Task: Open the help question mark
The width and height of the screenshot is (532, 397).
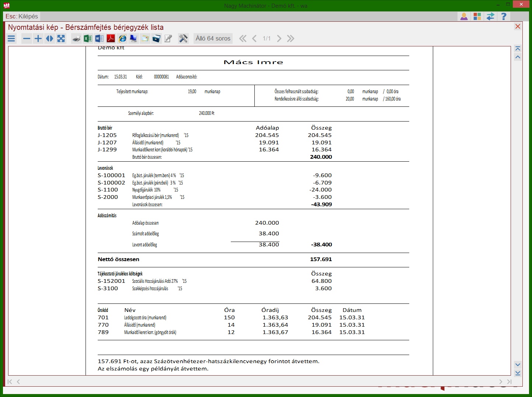Action: (x=504, y=17)
